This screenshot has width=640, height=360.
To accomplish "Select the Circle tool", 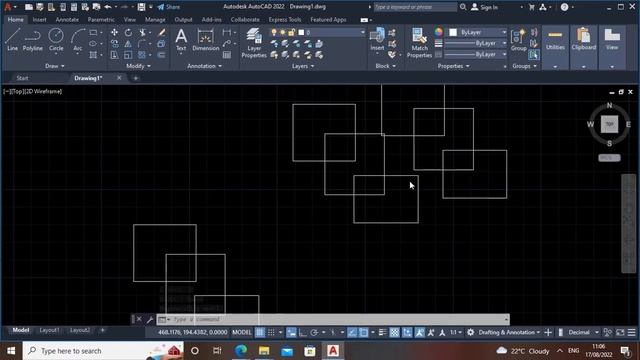I will pos(56,40).
